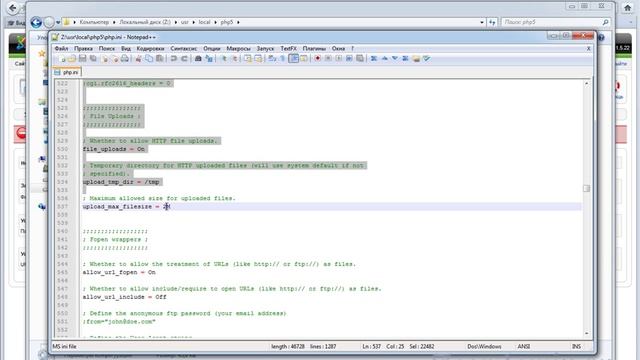Image resolution: width=640 pixels, height=360 pixels.
Task: Expand dropdown arrow after Компьютер breadcrumb
Action: pyautogui.click(x=114, y=22)
